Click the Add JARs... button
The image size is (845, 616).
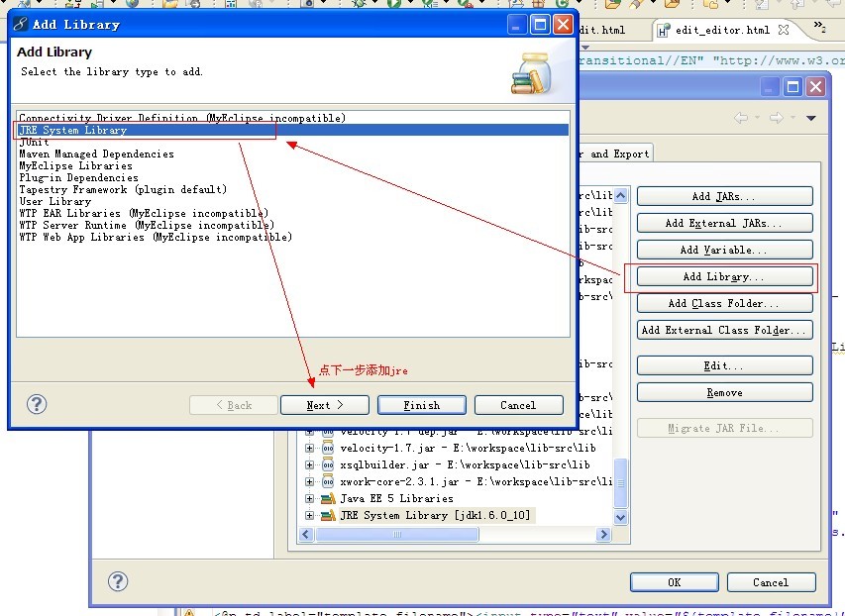(x=725, y=196)
